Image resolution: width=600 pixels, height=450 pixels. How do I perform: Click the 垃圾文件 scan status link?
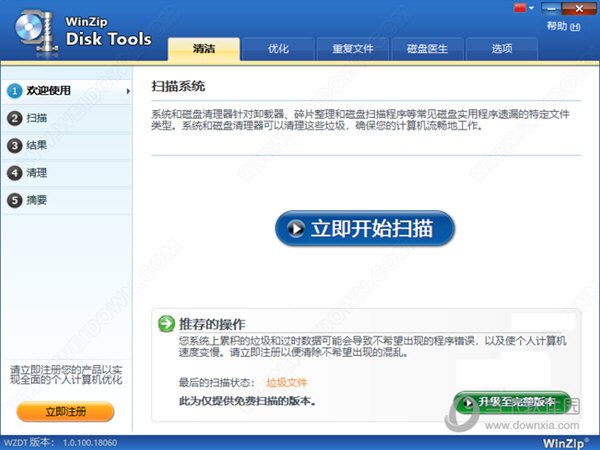coord(287,382)
